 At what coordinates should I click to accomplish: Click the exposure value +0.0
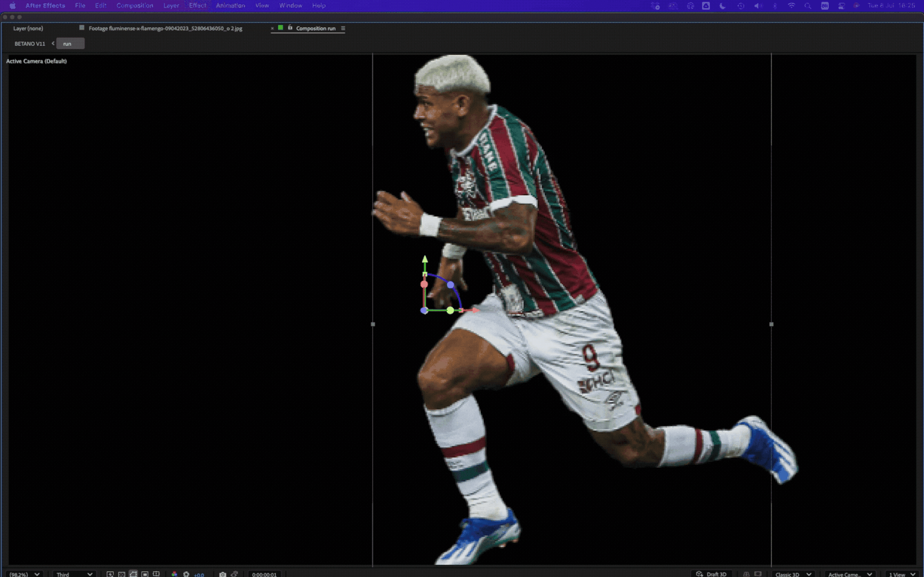(x=199, y=575)
